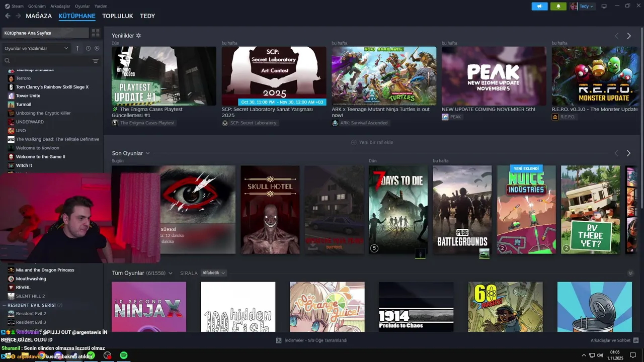Select UNDERWARD in the game list

30,122
